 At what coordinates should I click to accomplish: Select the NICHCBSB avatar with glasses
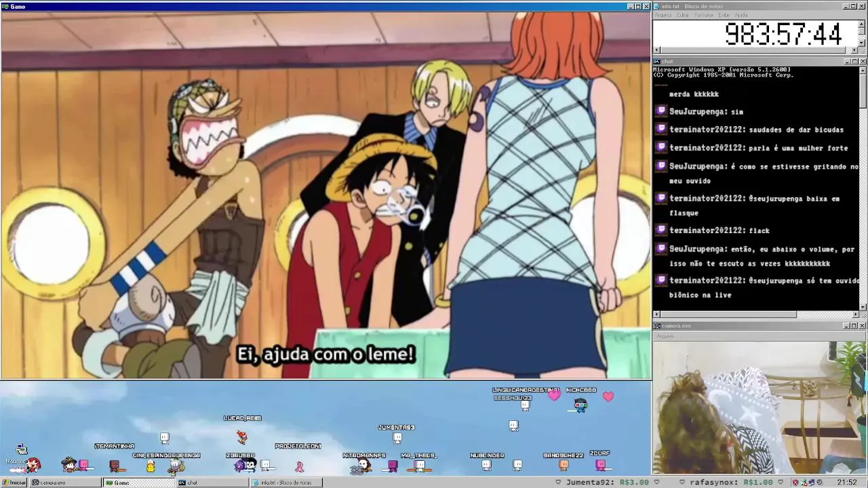tap(580, 405)
